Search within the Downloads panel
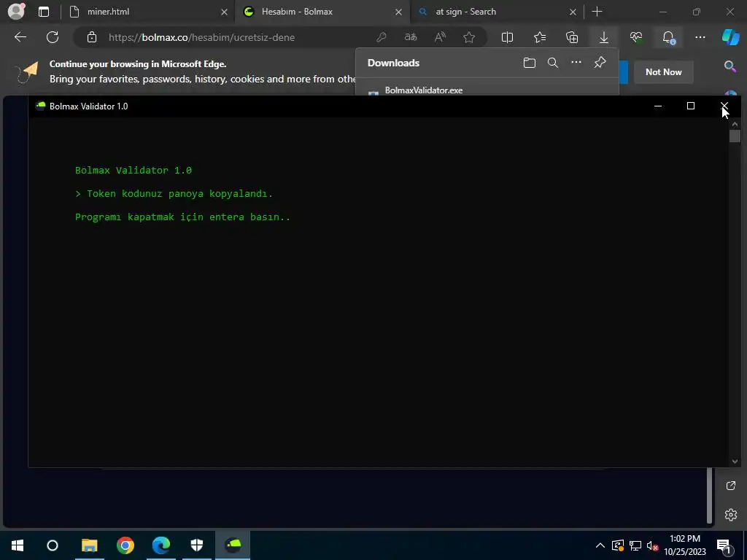 point(553,63)
